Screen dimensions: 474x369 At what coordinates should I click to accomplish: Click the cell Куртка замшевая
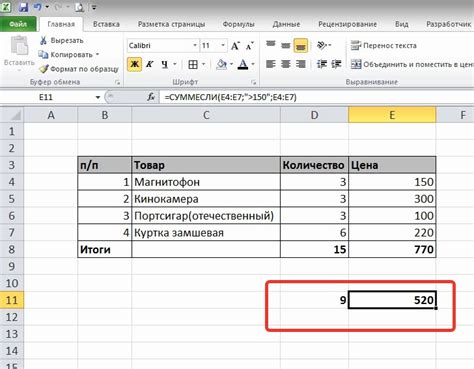coord(206,233)
